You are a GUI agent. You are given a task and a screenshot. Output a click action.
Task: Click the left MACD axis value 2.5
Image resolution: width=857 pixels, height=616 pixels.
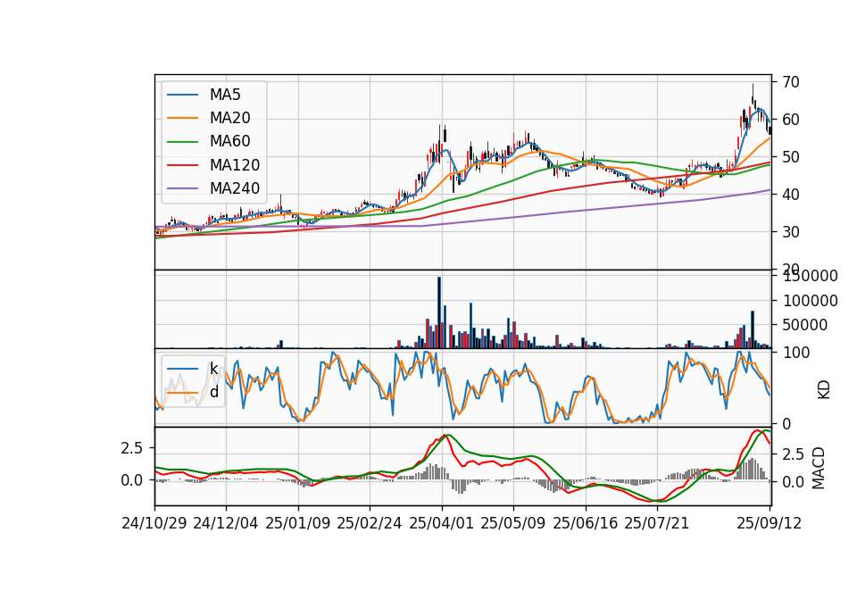click(x=132, y=448)
